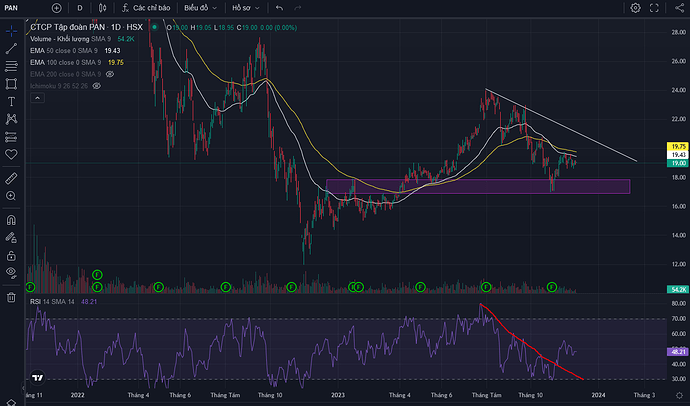Click the CTCP Tập đoàn PAN title

(68, 27)
